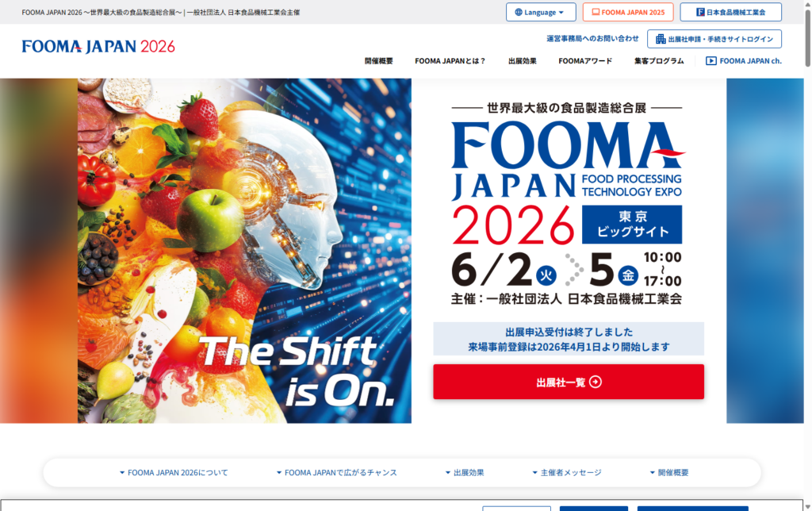This screenshot has width=812, height=511.
Task: Click the circled arrow icon on 出展社一覧 button
Action: pyautogui.click(x=596, y=382)
